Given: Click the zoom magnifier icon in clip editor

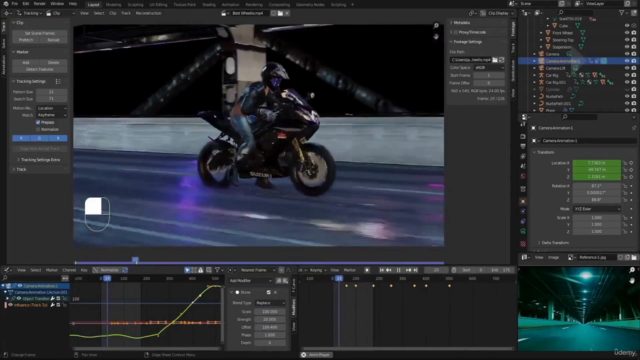Looking at the screenshot, I should coord(436,26).
